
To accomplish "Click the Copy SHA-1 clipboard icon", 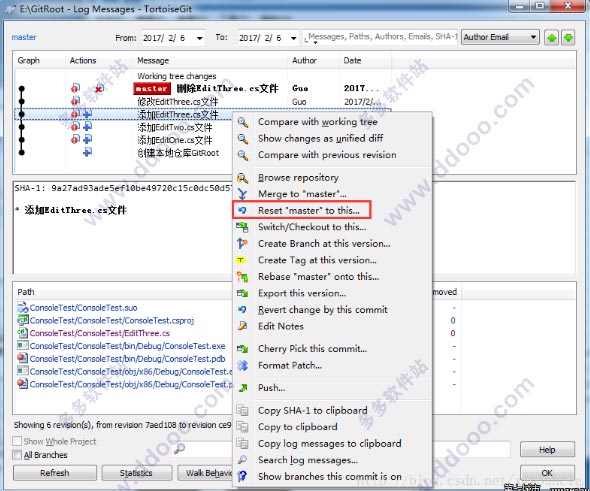I will tap(242, 410).
